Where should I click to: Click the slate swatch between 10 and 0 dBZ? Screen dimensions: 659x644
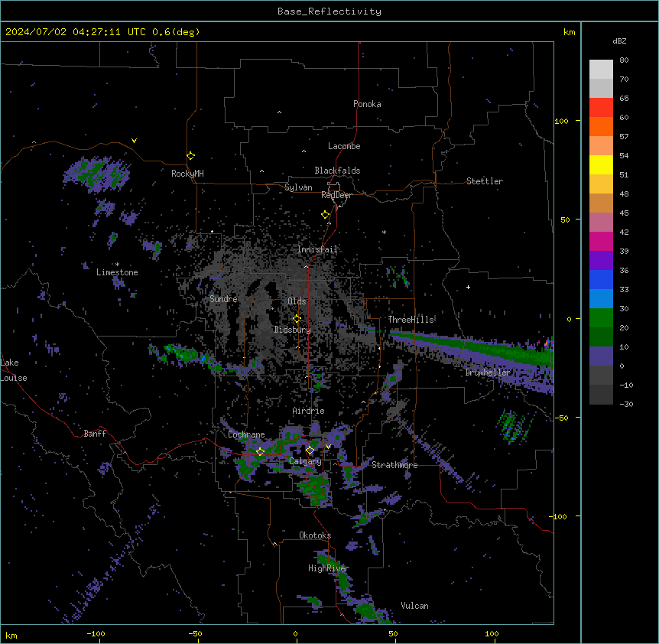(601, 356)
